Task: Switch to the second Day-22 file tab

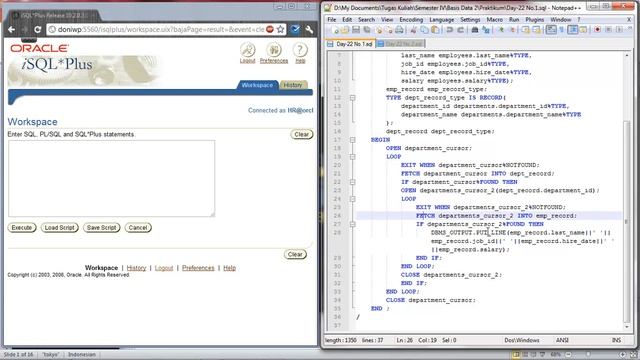Action: (400, 44)
